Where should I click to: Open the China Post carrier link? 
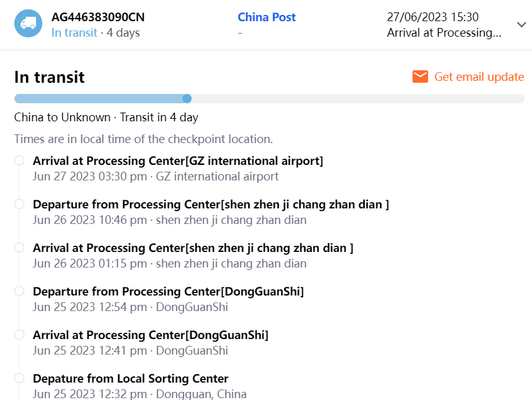coord(266,17)
